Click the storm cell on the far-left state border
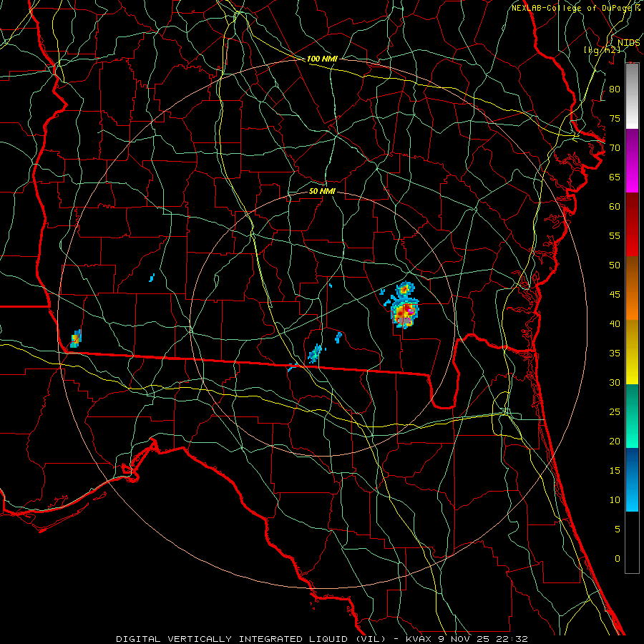 [76, 339]
